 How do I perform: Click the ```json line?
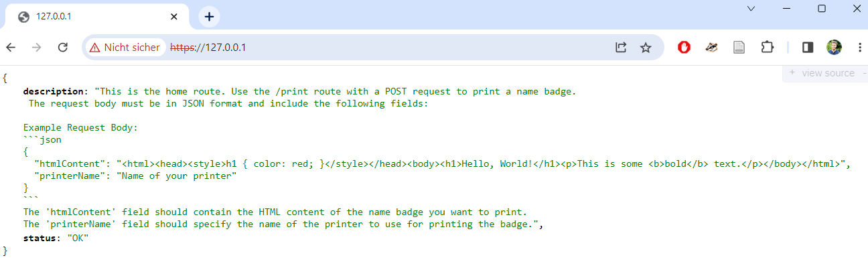[x=42, y=140]
